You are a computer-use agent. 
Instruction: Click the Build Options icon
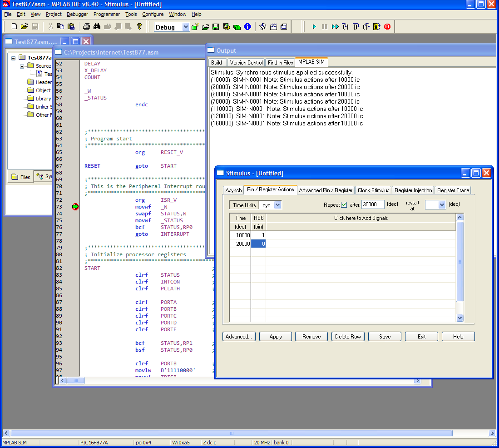[x=226, y=27]
